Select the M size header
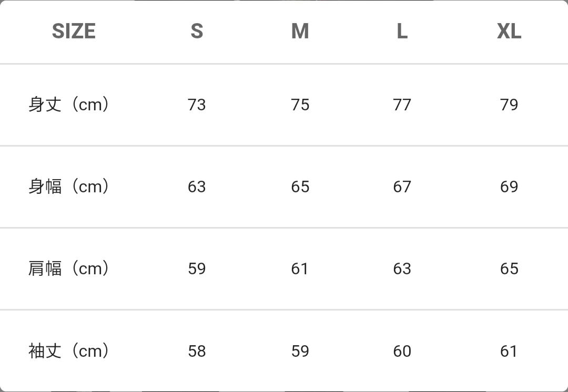This screenshot has height=392, width=568. (x=300, y=32)
